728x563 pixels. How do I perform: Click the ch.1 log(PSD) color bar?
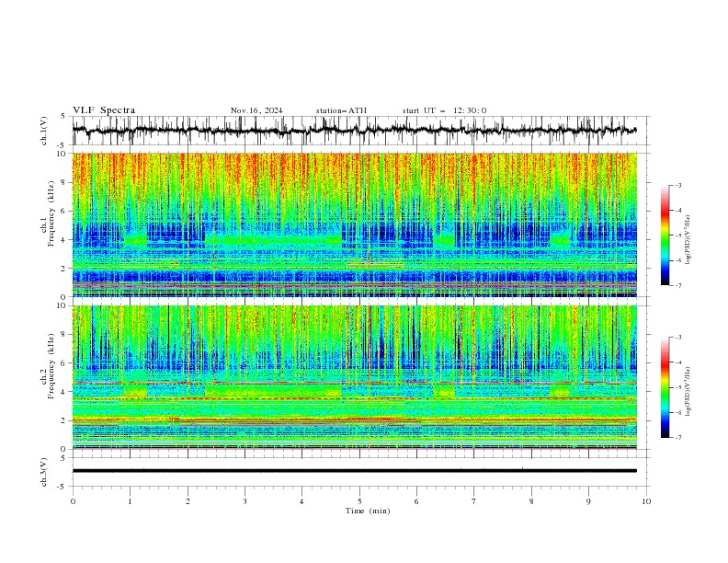[x=665, y=236]
